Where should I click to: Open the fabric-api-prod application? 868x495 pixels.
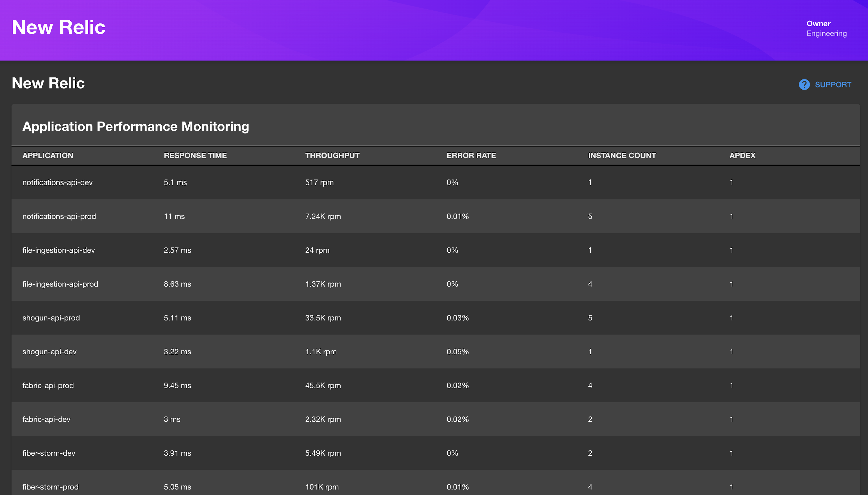click(x=48, y=386)
